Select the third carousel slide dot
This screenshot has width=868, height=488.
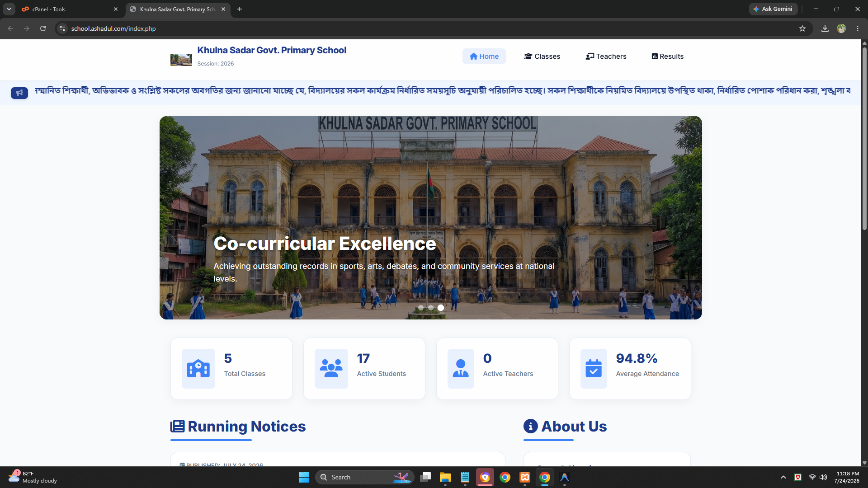tap(441, 308)
